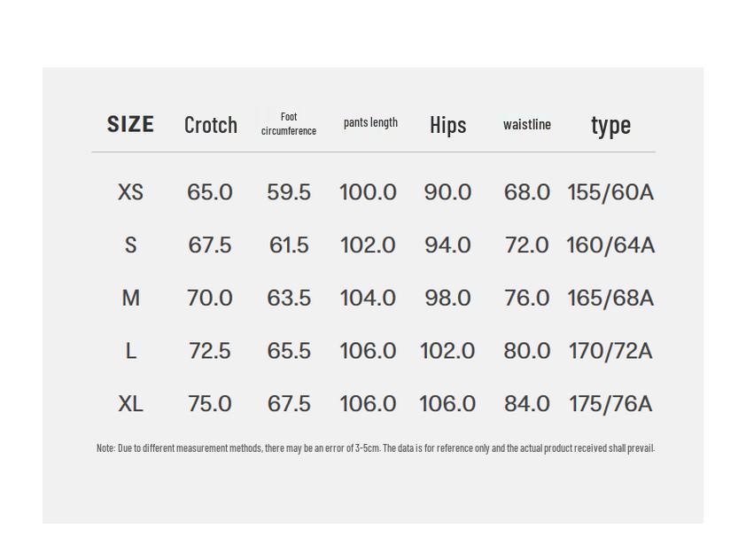Viewport: 746px width, 560px height.
Task: Click the Foot circumference header
Action: coord(289,124)
